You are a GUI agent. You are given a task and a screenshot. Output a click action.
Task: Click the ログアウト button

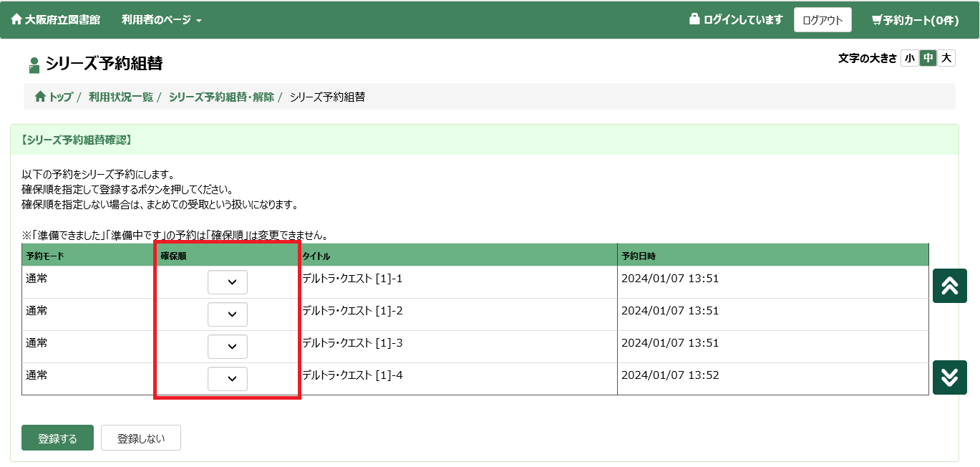click(823, 20)
